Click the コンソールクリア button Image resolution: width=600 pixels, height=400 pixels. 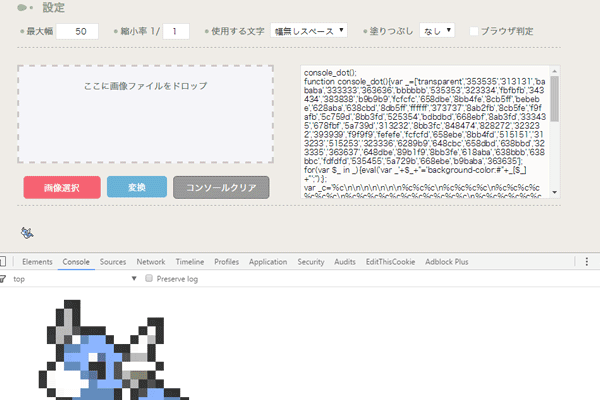tap(221, 188)
